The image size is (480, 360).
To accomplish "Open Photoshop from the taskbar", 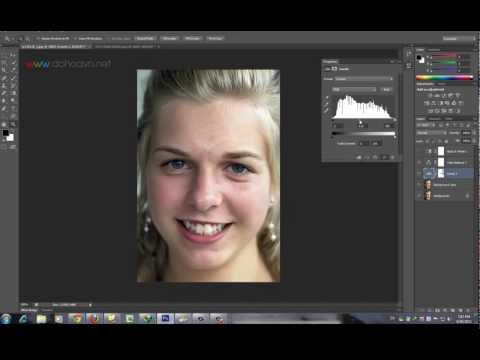I will 165,319.
